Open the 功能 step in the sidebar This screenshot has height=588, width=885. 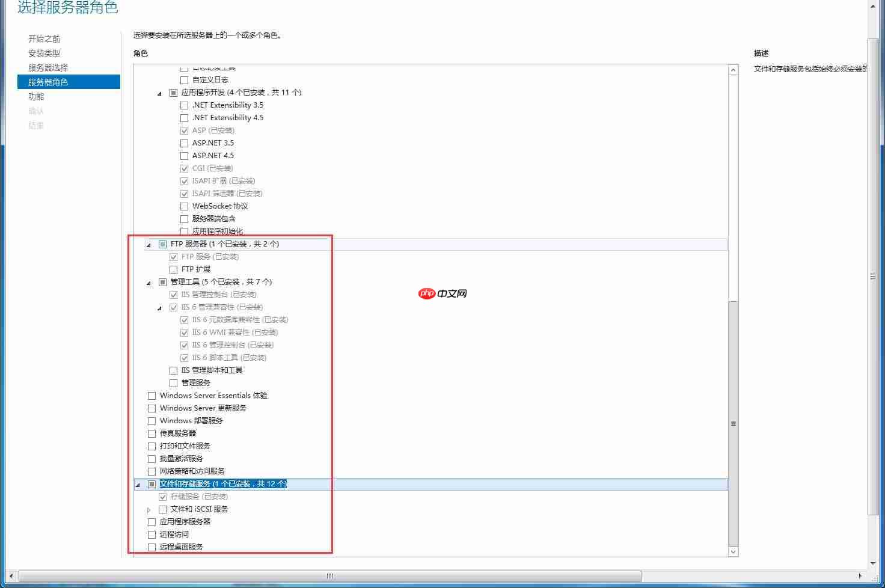(36, 96)
